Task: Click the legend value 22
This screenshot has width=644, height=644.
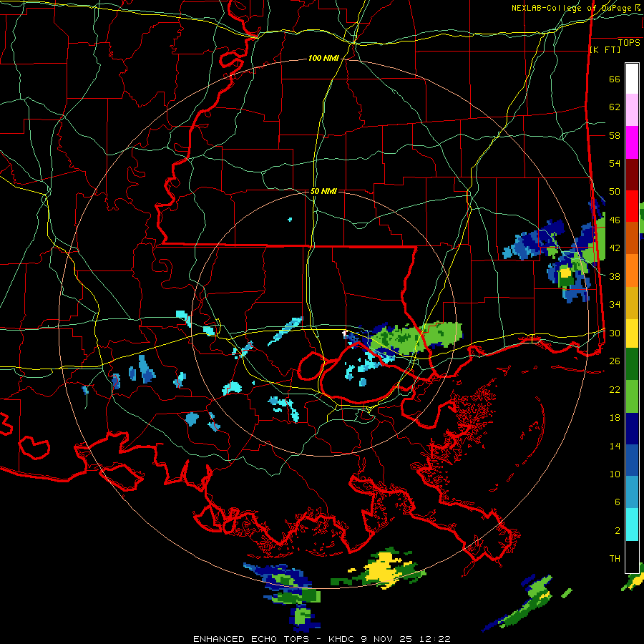Action: 615,389
